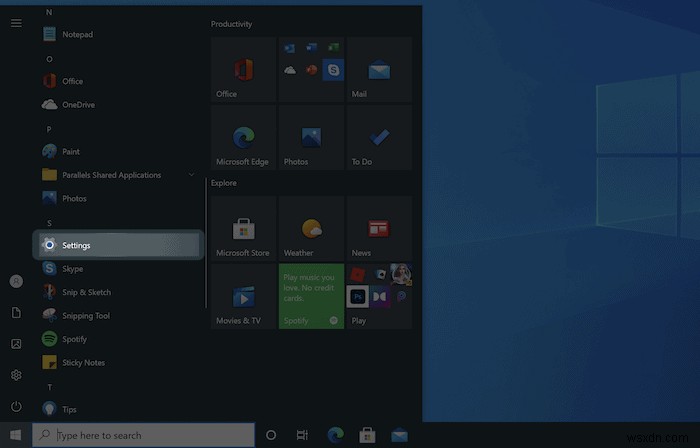Open Snip & Sketch app
The height and width of the screenshot is (448, 700).
[85, 292]
